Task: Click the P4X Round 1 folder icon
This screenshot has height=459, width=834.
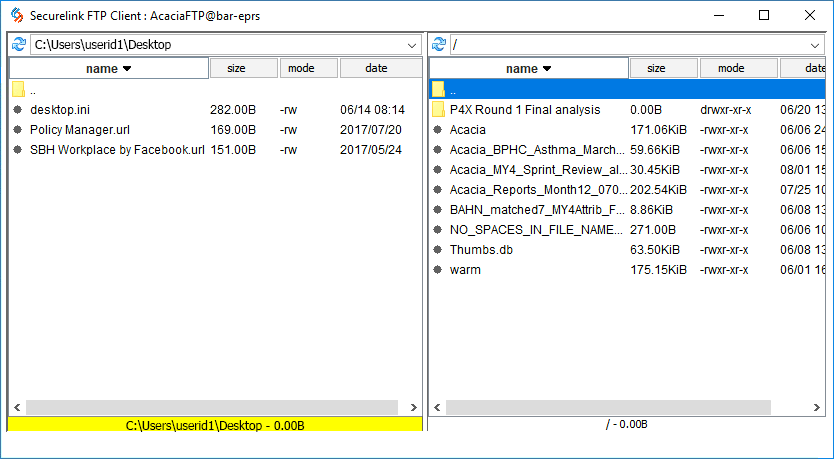Action: pos(438,110)
